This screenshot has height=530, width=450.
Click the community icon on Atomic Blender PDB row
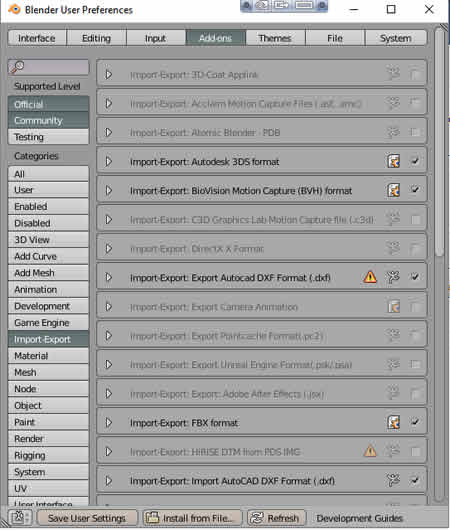click(393, 132)
